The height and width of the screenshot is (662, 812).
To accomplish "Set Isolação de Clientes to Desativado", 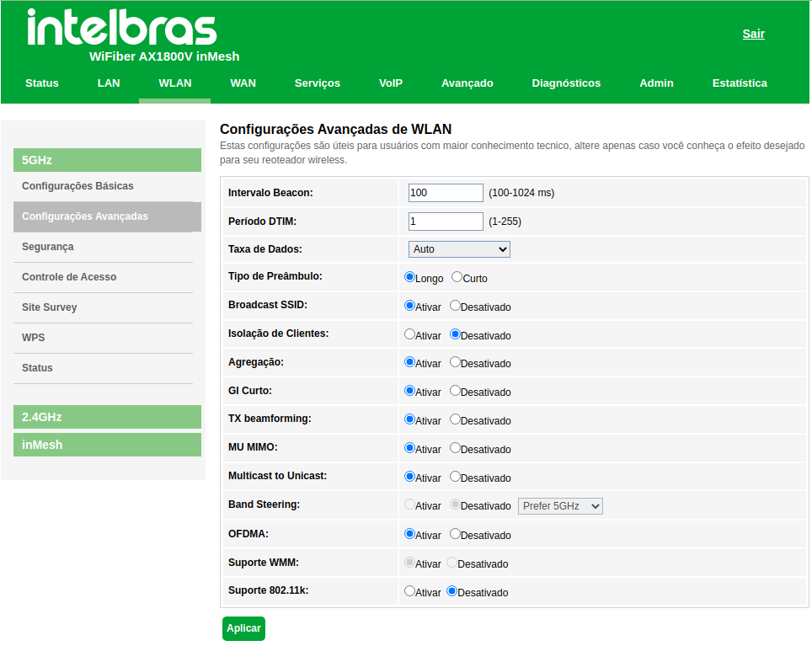I will point(455,334).
